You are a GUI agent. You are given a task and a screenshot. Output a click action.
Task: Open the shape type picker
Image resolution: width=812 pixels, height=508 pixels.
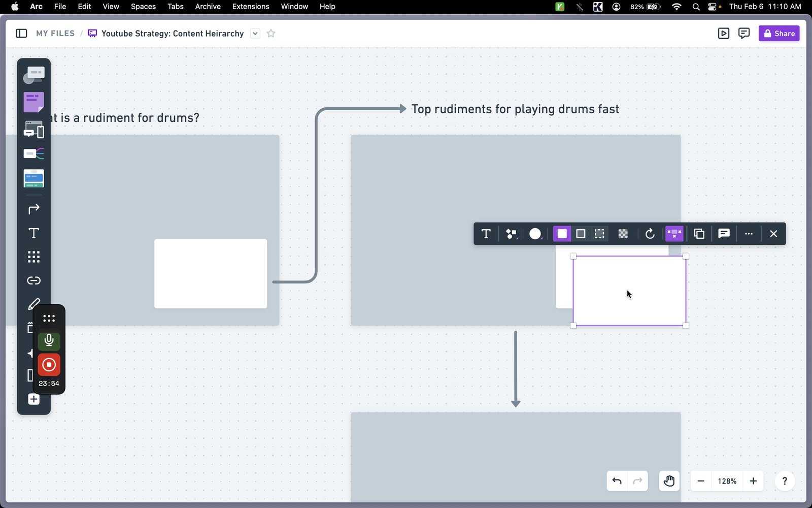tap(511, 234)
